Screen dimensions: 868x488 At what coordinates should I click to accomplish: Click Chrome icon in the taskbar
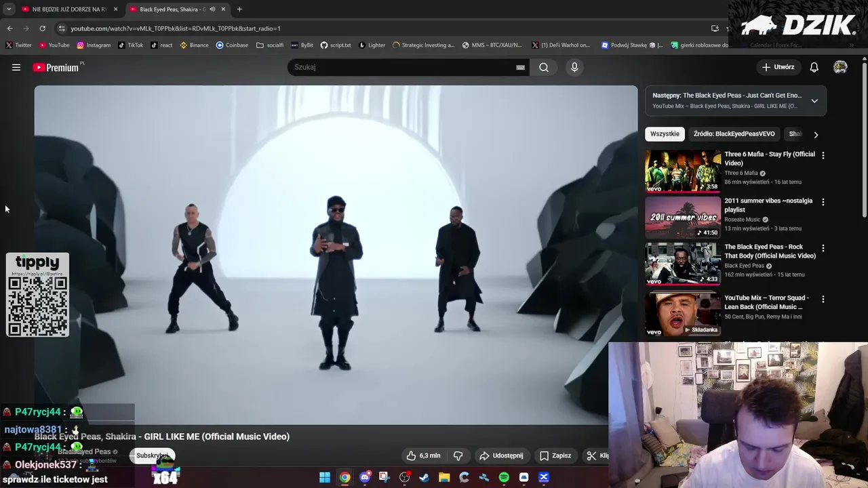pyautogui.click(x=345, y=477)
